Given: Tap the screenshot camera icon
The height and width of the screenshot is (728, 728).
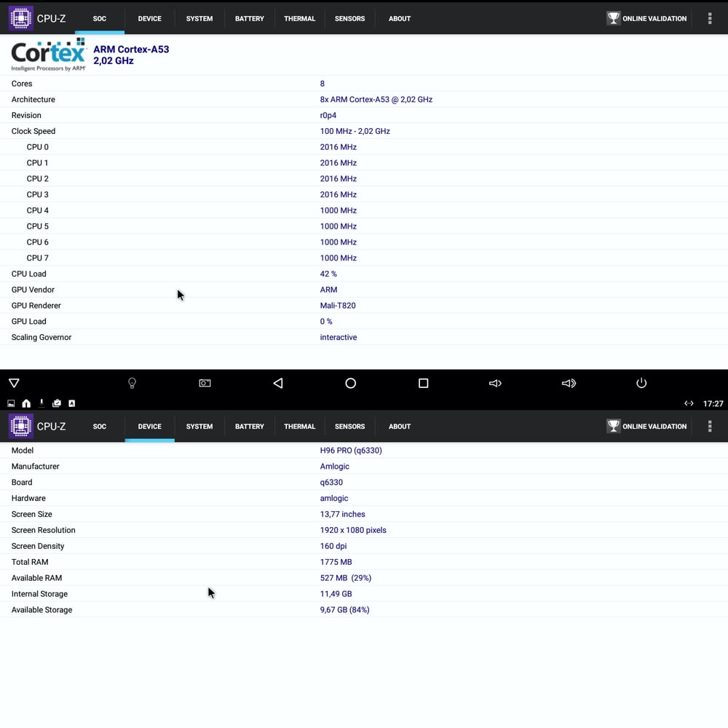Looking at the screenshot, I should 205,383.
